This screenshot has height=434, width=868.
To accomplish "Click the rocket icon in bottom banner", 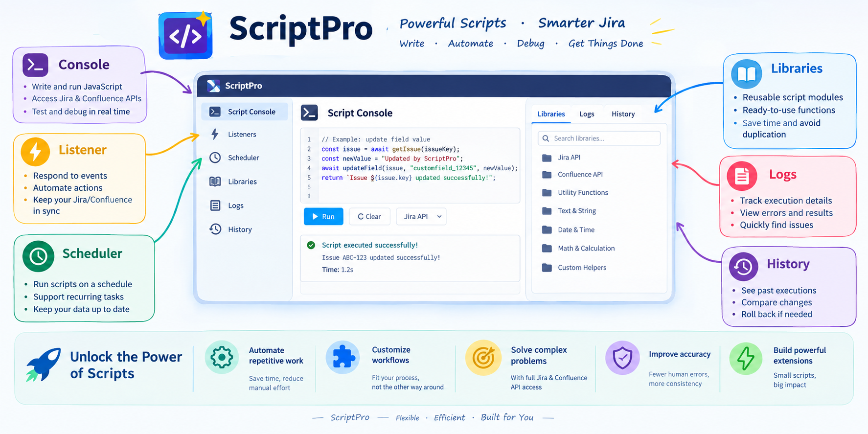I will click(x=44, y=365).
